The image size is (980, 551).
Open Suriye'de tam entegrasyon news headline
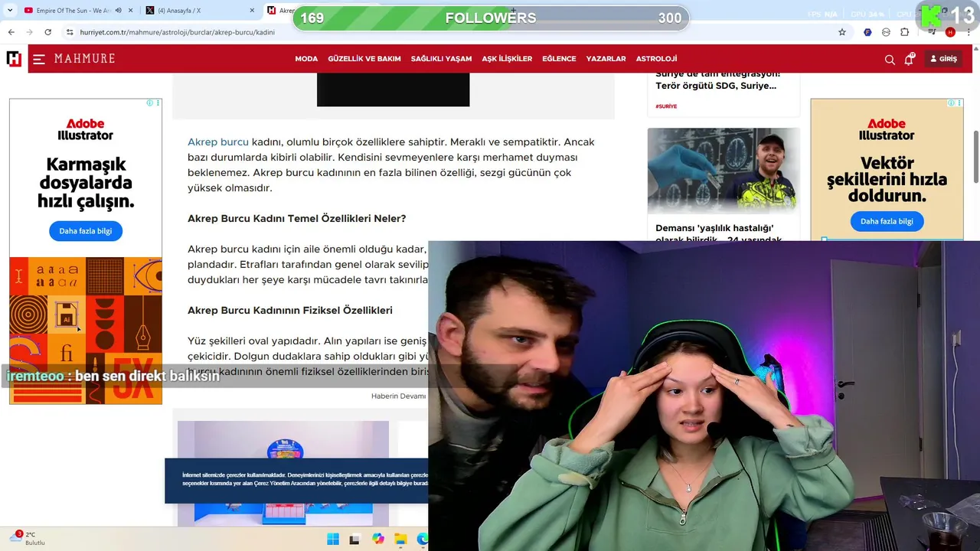pos(717,80)
